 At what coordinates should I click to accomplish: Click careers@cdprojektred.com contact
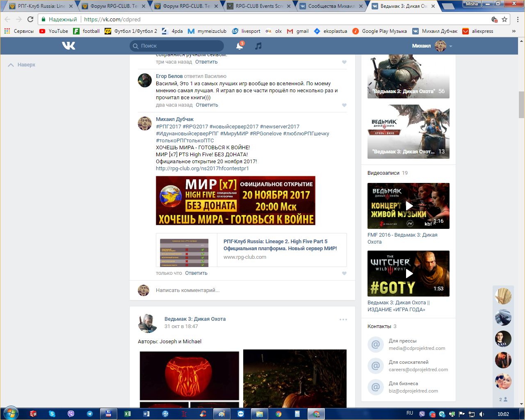click(418, 370)
